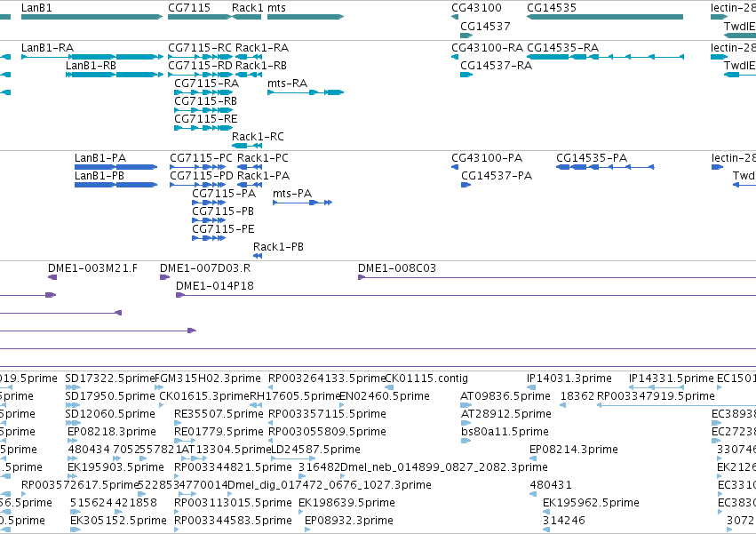Viewport: 756px width, 534px height.
Task: Select the CG14535-RA transcript label
Action: click(562, 48)
